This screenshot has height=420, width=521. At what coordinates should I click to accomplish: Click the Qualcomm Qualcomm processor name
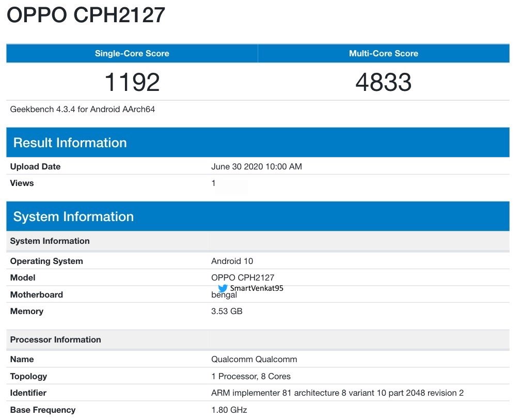[254, 359]
